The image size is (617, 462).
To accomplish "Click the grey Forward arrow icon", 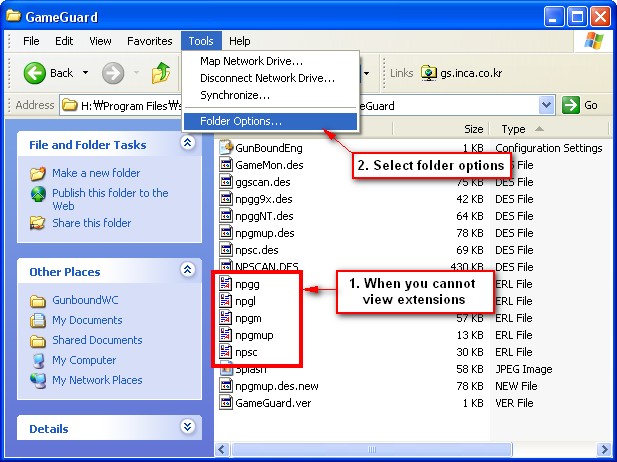I will coord(113,73).
